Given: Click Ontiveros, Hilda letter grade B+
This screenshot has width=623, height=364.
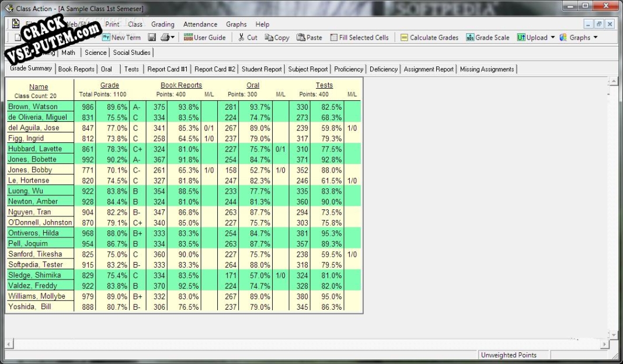Looking at the screenshot, I should point(137,233).
